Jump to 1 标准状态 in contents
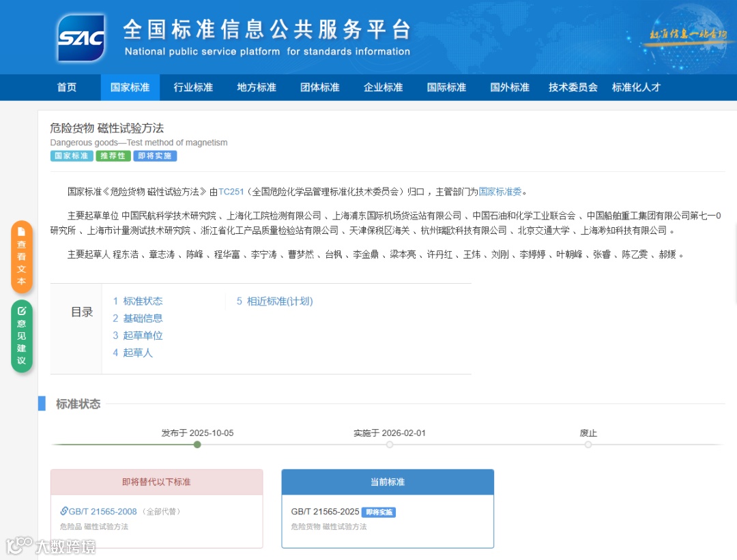Image resolution: width=737 pixels, height=560 pixels. 138,301
